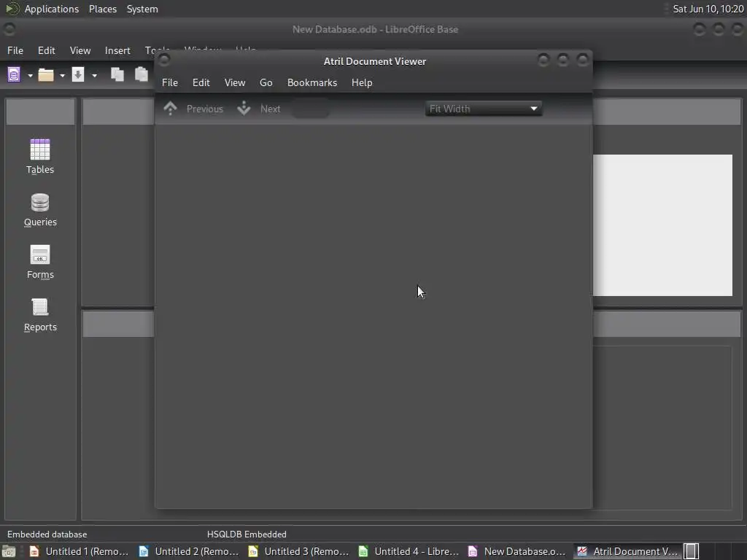Click the Atril window menu button at left

click(x=164, y=60)
